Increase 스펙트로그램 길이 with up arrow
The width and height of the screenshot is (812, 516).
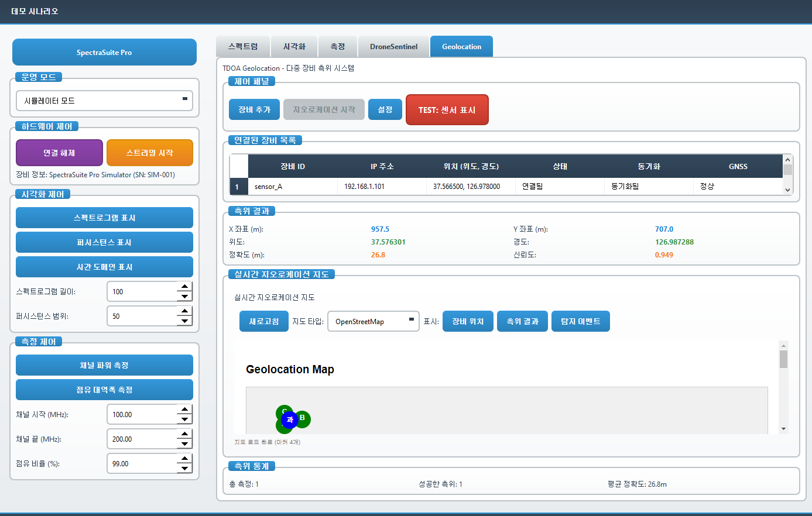pos(184,287)
